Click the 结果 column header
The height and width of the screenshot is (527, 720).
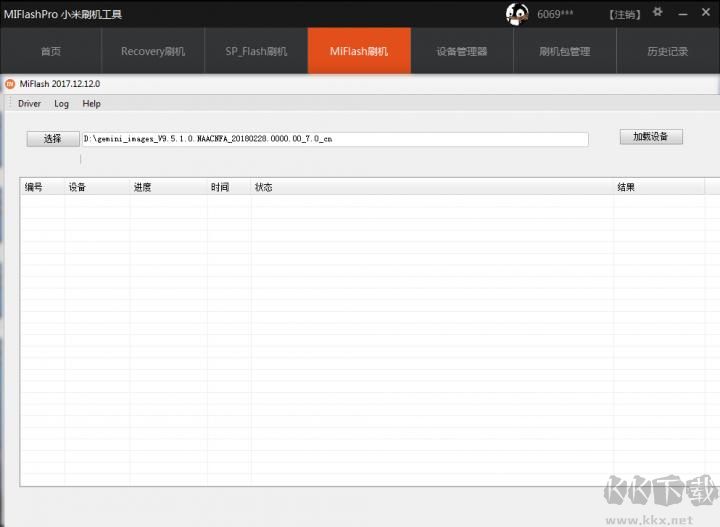[x=658, y=187]
